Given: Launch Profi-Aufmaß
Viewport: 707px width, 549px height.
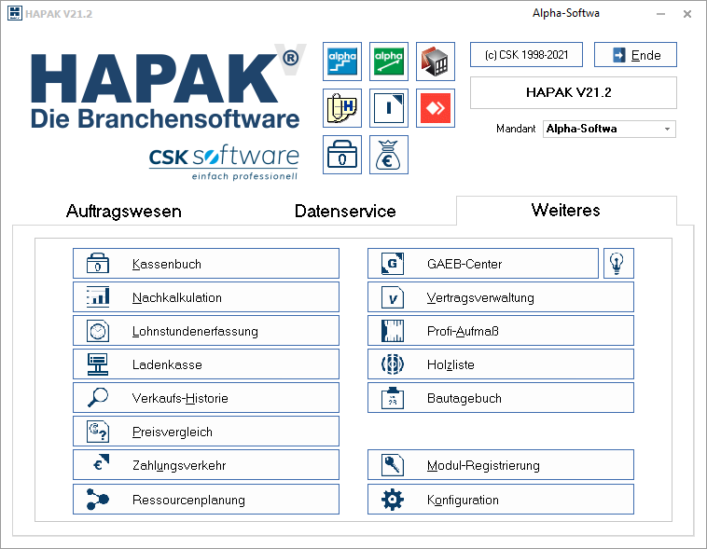Looking at the screenshot, I should 500,331.
